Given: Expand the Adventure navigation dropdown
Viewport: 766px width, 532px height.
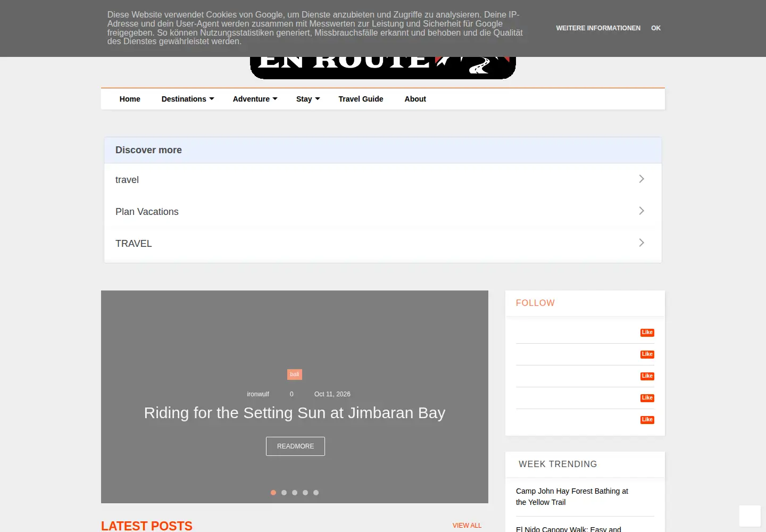Looking at the screenshot, I should pos(255,99).
